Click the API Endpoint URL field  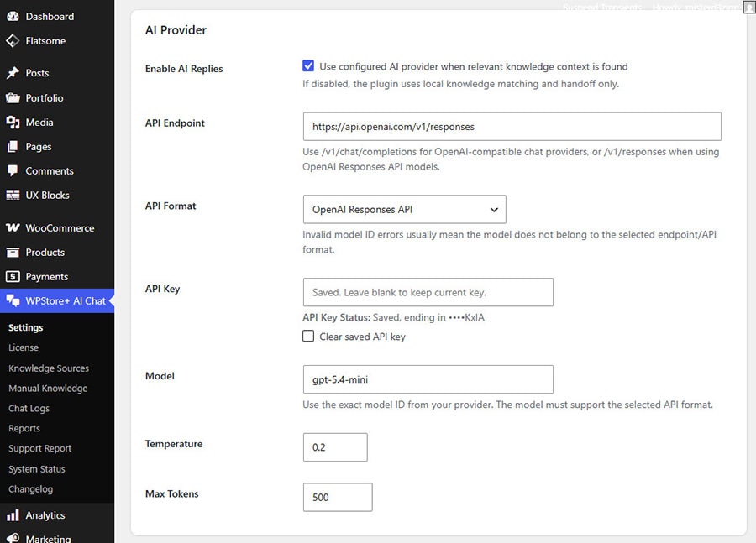[x=512, y=127]
